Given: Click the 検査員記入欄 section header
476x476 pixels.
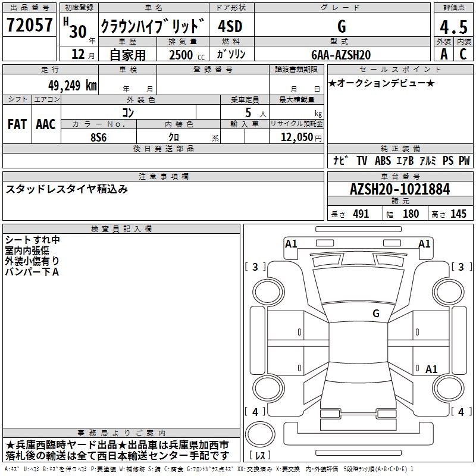Looking at the screenshot, I should (x=121, y=229).
